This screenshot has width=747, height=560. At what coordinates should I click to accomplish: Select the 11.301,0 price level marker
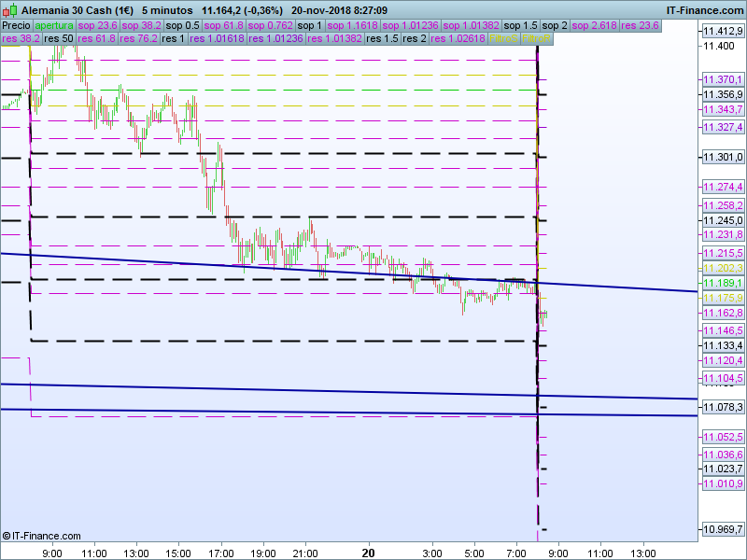[722, 157]
